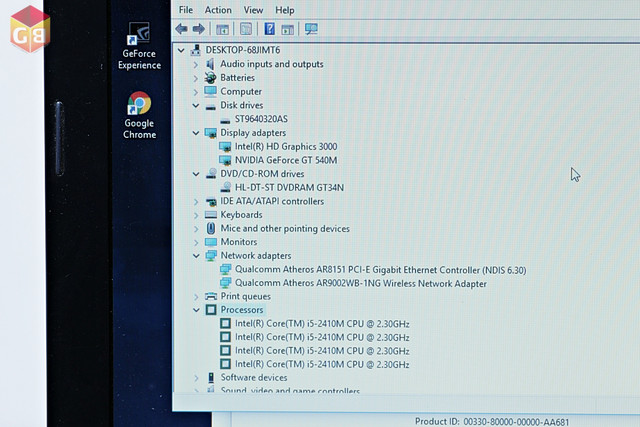The height and width of the screenshot is (427, 640).
Task: Expand the Print queues category
Action: click(x=196, y=297)
